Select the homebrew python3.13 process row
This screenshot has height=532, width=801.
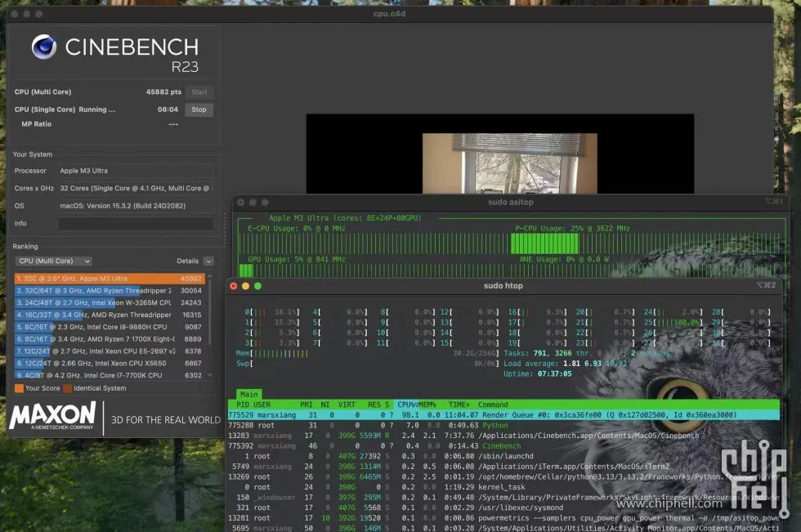(503, 477)
